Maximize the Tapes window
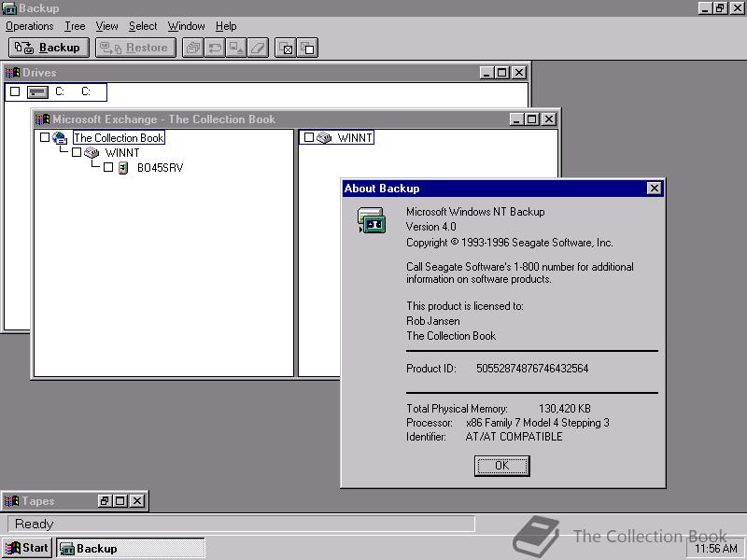Viewport: 747px width, 560px height. click(x=120, y=501)
